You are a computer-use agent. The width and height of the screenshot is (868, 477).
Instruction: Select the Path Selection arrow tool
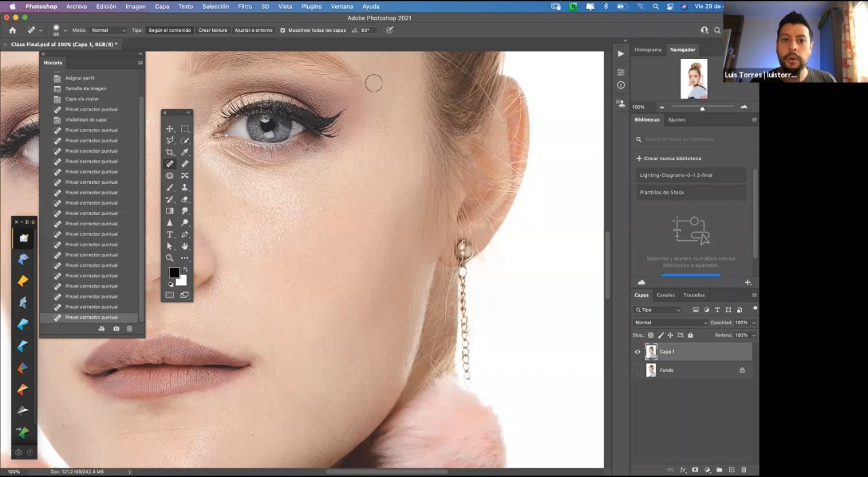pyautogui.click(x=170, y=246)
